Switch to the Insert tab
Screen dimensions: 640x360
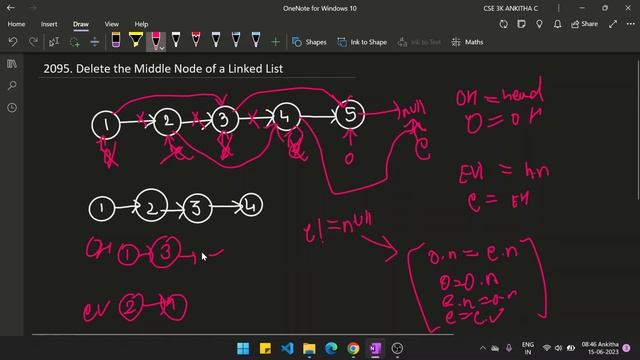click(x=49, y=24)
